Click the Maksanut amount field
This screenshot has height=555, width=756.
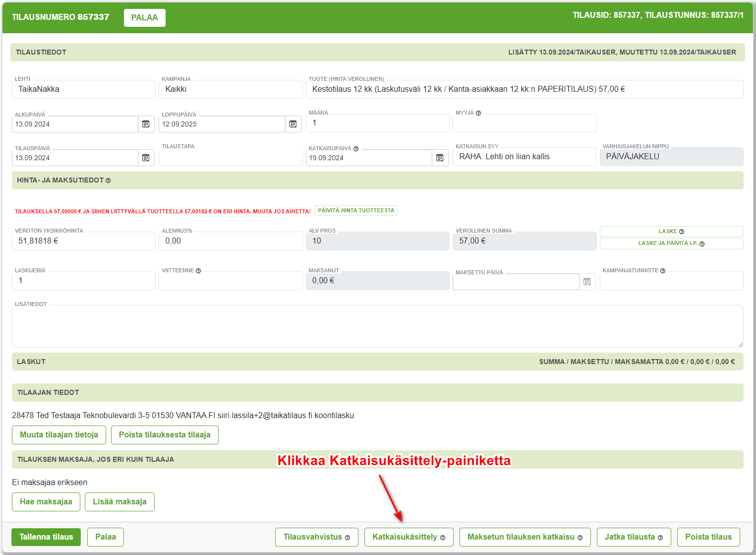click(x=378, y=281)
